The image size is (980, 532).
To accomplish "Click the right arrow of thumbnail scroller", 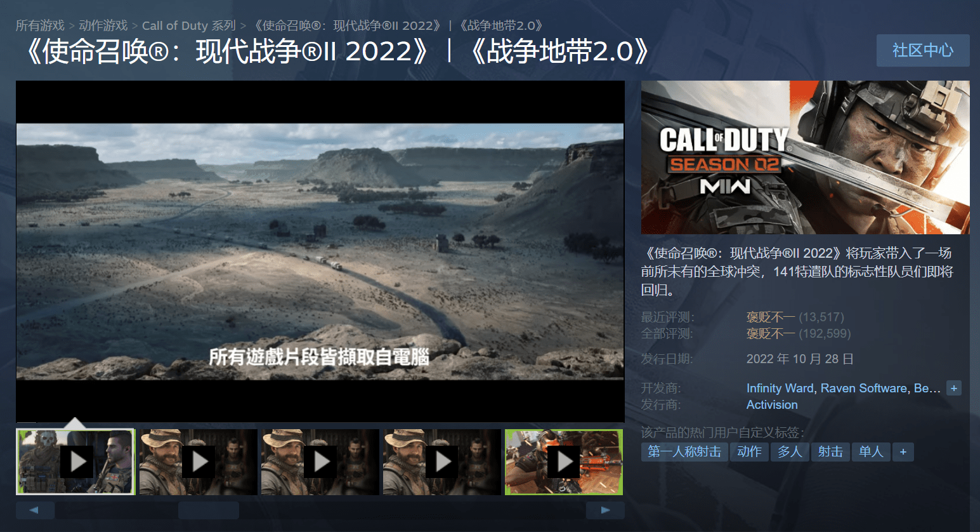I will (605, 510).
